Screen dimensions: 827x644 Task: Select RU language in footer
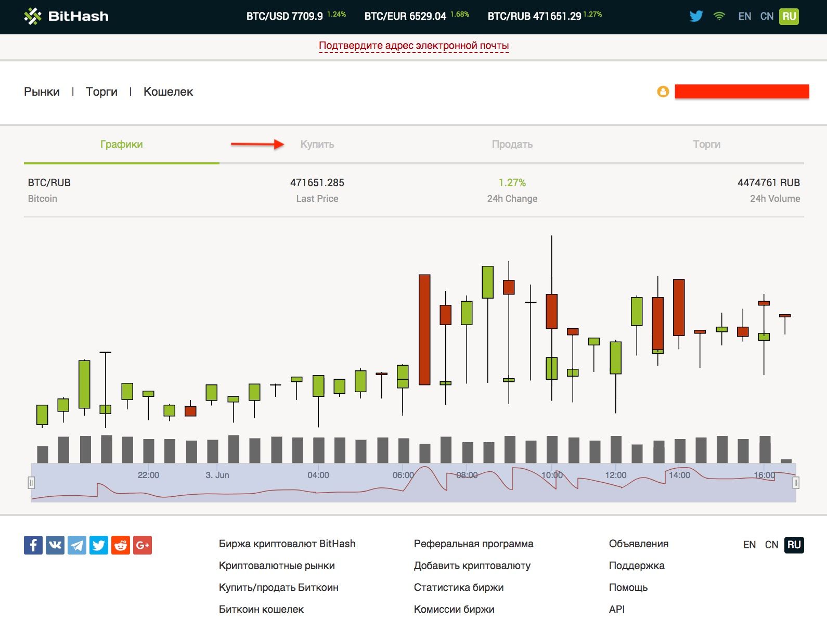tap(794, 545)
